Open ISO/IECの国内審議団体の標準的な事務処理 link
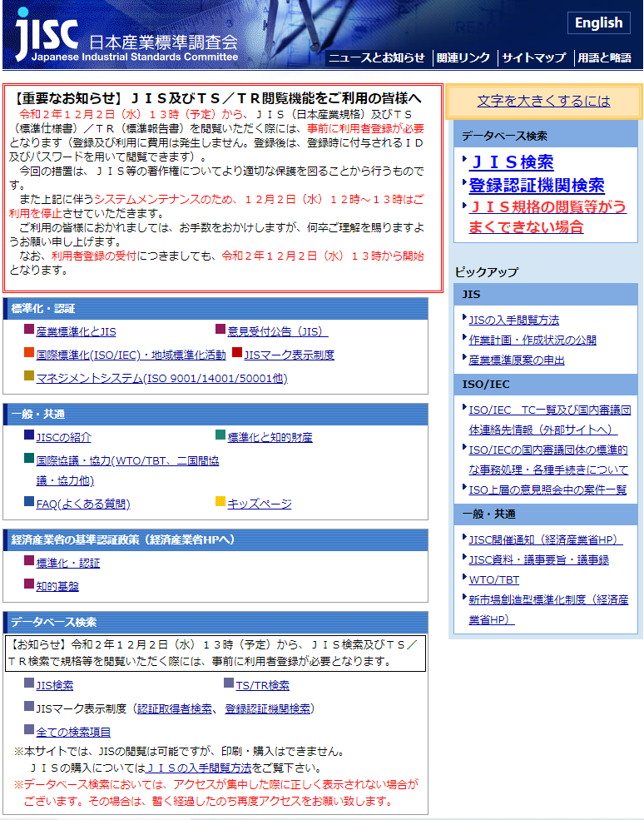644x820 pixels. [x=548, y=460]
